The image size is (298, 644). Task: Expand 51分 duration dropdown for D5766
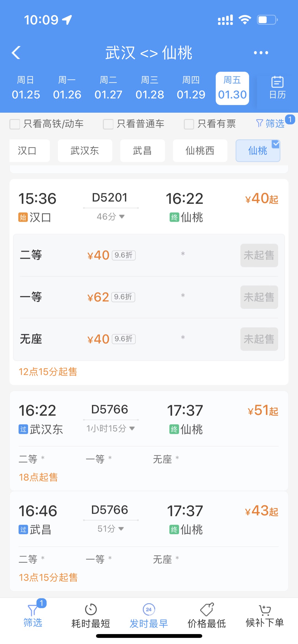click(121, 529)
